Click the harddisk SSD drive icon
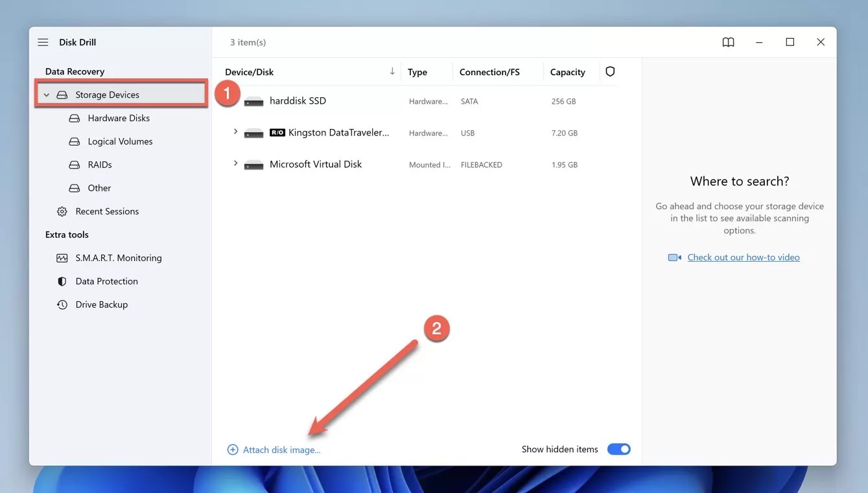The height and width of the screenshot is (493, 868). tap(253, 100)
